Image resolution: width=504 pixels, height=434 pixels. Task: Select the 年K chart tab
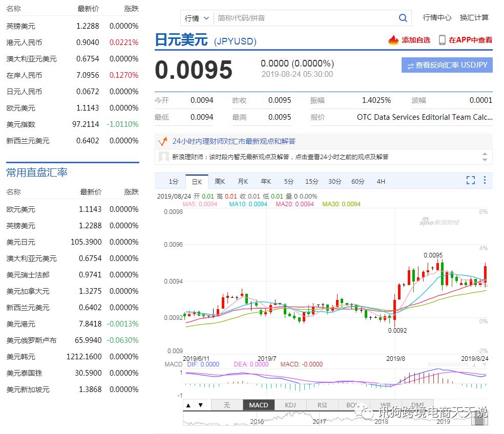tap(266, 182)
